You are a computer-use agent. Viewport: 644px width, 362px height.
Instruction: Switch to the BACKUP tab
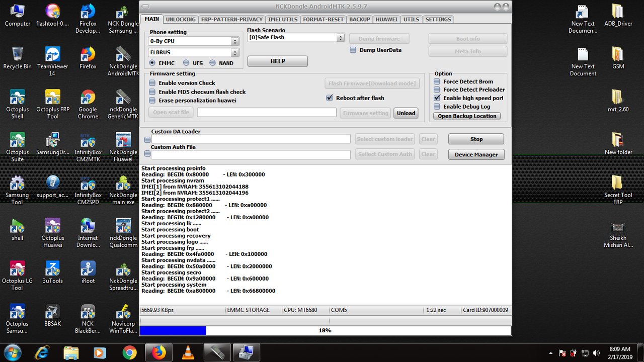pyautogui.click(x=360, y=20)
